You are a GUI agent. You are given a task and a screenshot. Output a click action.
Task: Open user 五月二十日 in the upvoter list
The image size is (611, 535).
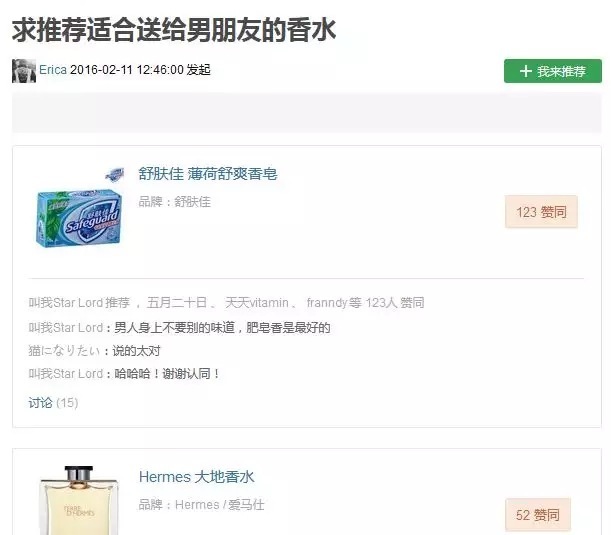177,303
